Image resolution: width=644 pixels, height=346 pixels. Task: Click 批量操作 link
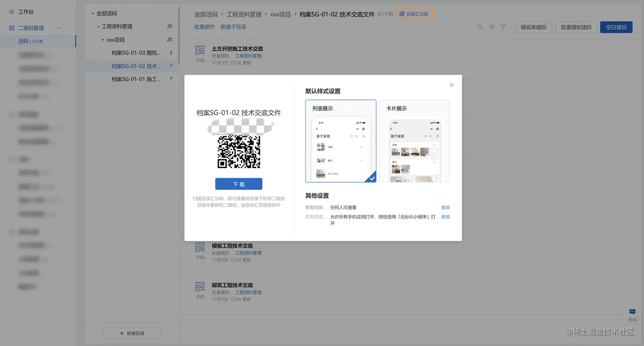click(204, 27)
